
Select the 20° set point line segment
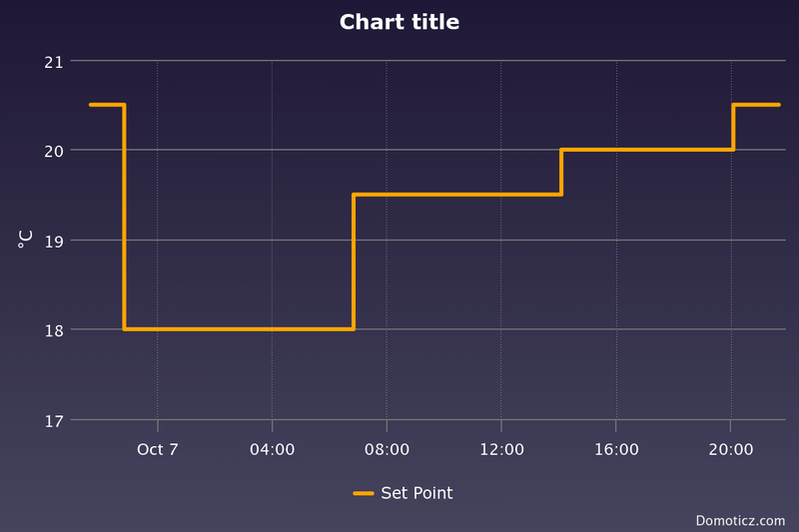click(x=647, y=150)
